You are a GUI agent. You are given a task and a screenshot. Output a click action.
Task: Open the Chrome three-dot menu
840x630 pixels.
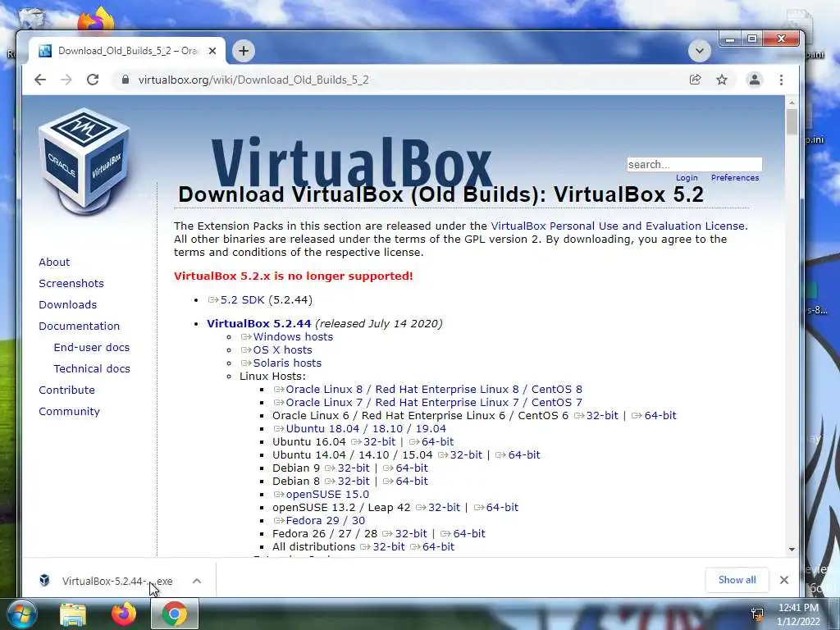coord(781,80)
